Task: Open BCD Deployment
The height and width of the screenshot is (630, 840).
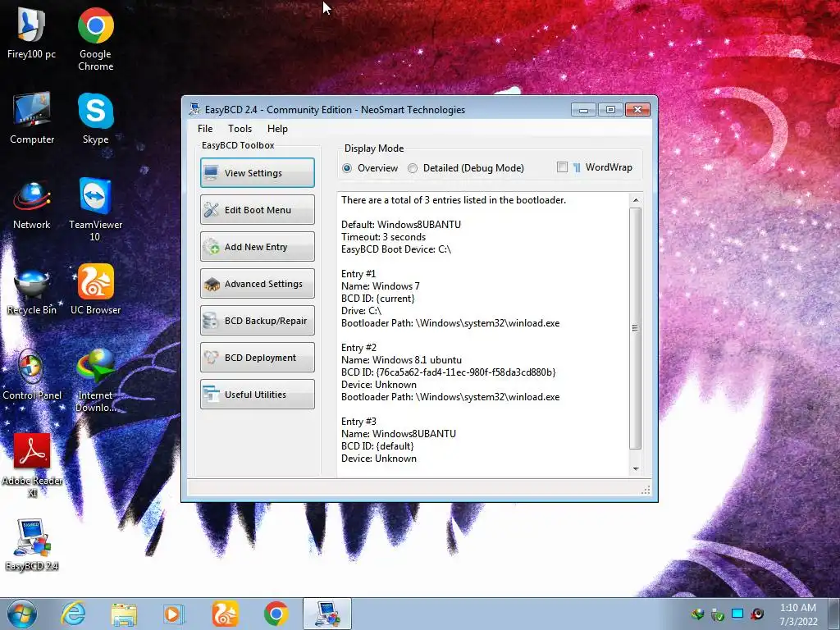Action: [257, 358]
